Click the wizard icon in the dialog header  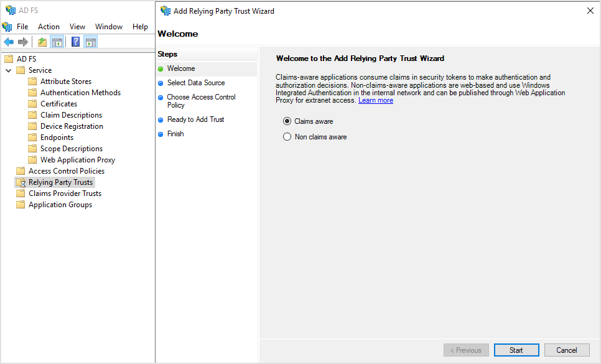point(165,11)
